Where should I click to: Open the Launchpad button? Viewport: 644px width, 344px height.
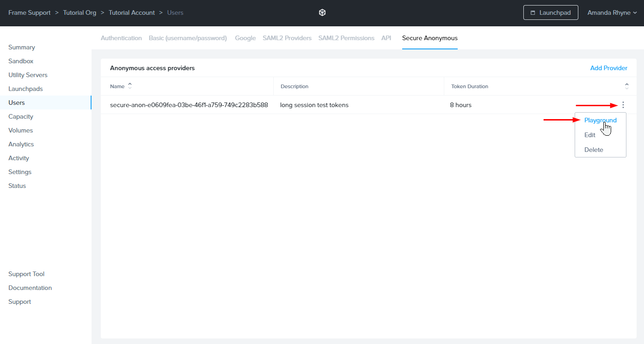coord(551,13)
